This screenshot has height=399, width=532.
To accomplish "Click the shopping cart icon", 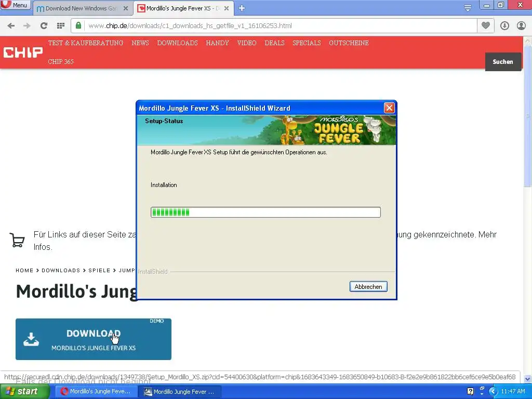I will tap(17, 240).
